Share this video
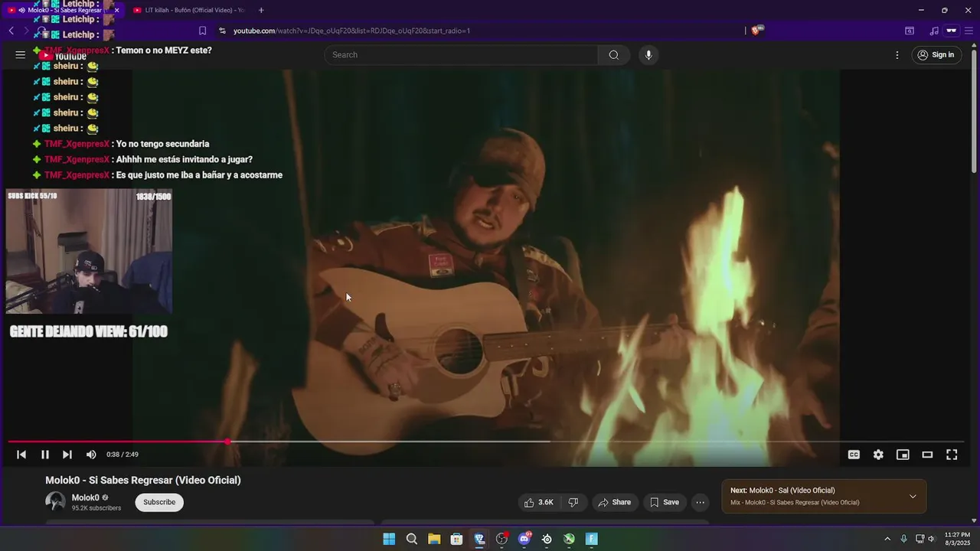 click(x=615, y=503)
